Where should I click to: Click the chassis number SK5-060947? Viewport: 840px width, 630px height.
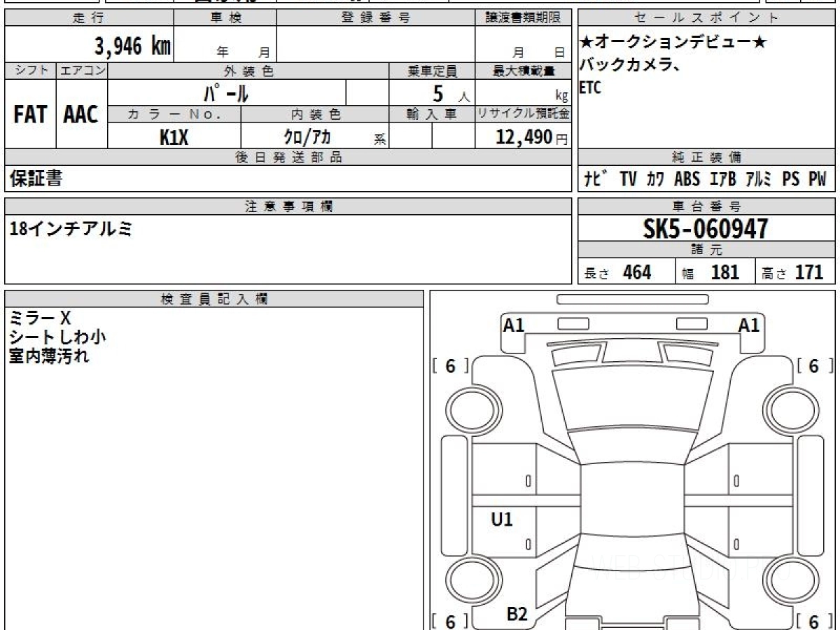click(706, 229)
